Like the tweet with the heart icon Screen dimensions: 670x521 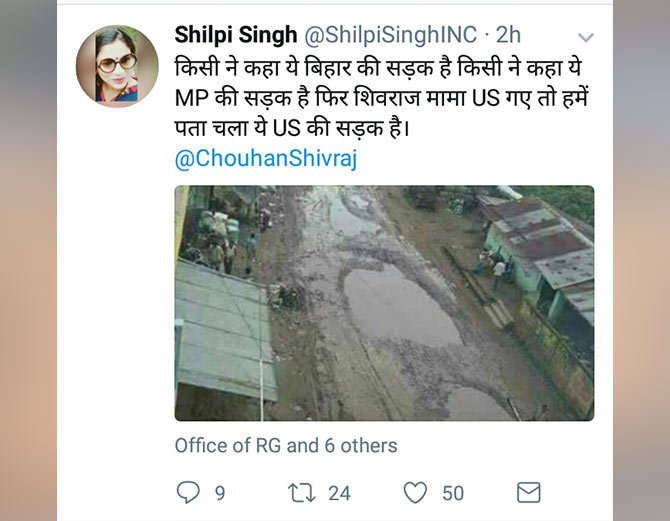415,492
